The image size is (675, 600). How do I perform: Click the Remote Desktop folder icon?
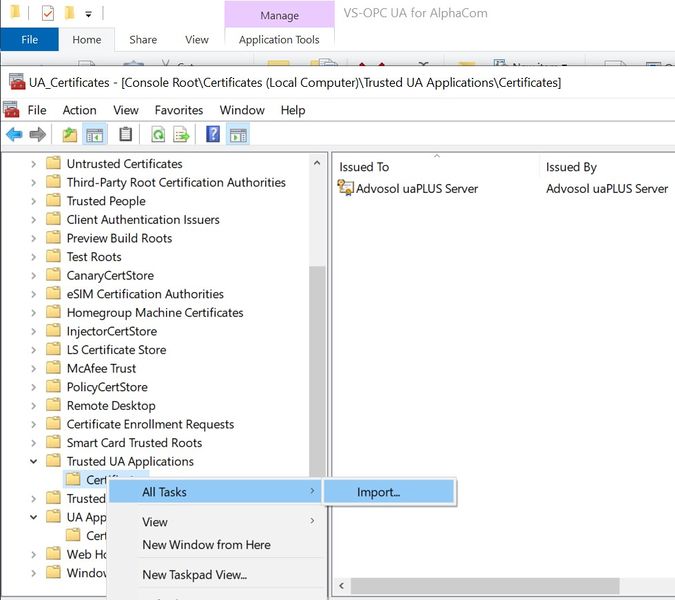click(53, 405)
